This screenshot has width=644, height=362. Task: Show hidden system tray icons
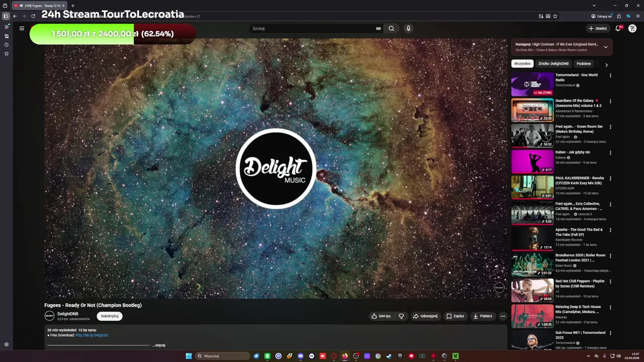588,356
